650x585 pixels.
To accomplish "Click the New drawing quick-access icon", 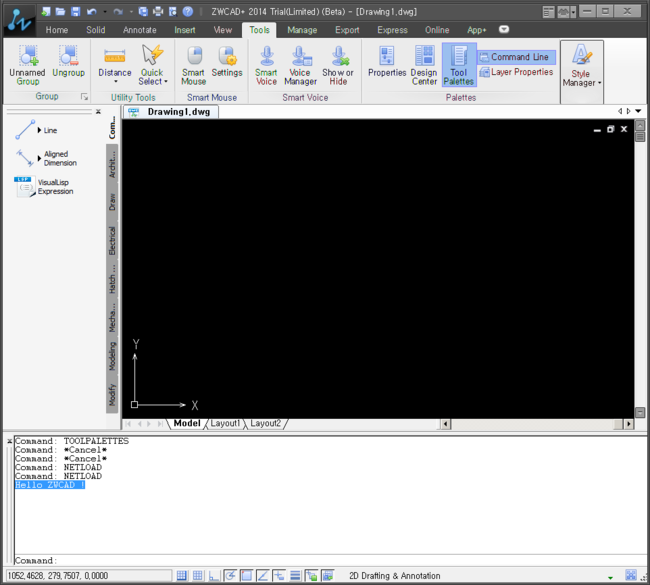I will [x=46, y=12].
